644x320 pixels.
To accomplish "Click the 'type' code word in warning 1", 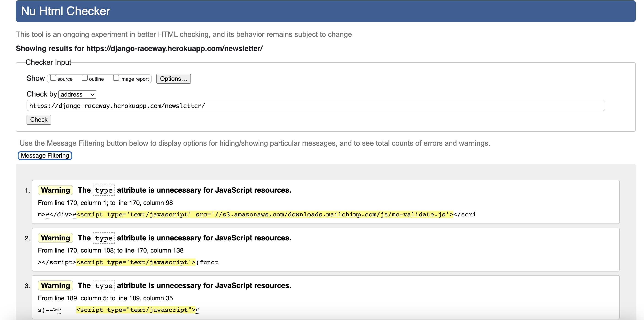I will click(104, 190).
